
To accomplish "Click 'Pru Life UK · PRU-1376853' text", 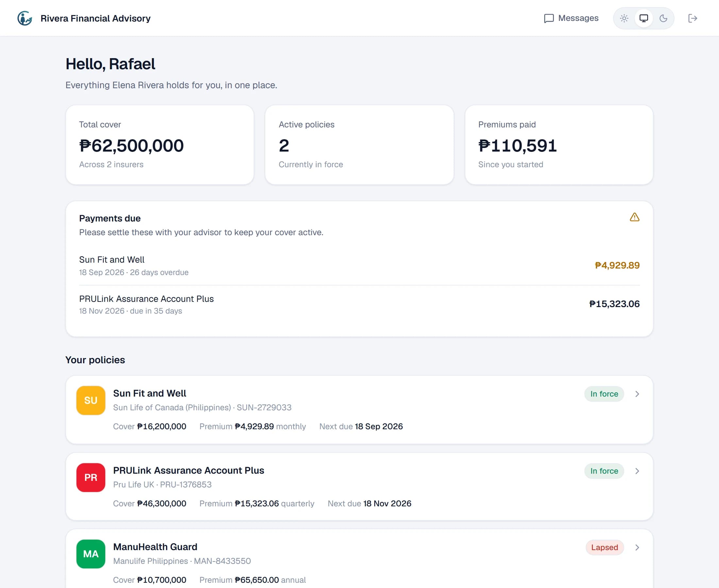I will (x=162, y=484).
